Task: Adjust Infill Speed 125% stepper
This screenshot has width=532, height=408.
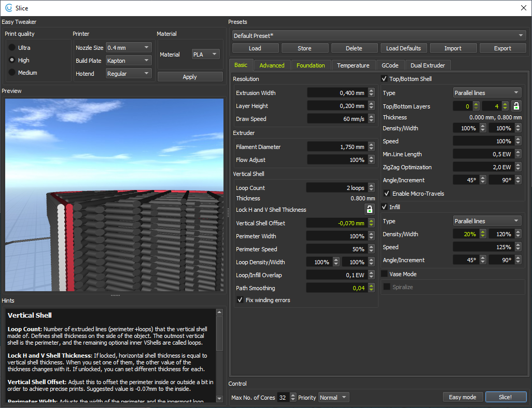Action: [x=518, y=247]
